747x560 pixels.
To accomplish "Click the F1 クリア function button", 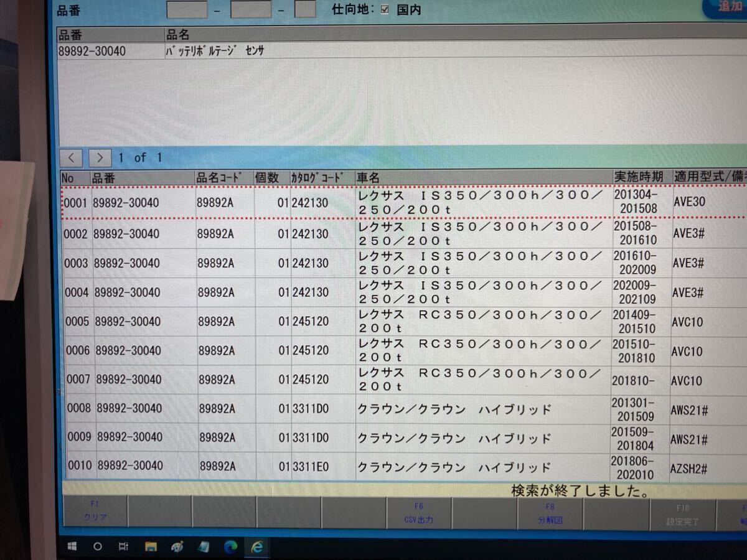I will coord(95,511).
